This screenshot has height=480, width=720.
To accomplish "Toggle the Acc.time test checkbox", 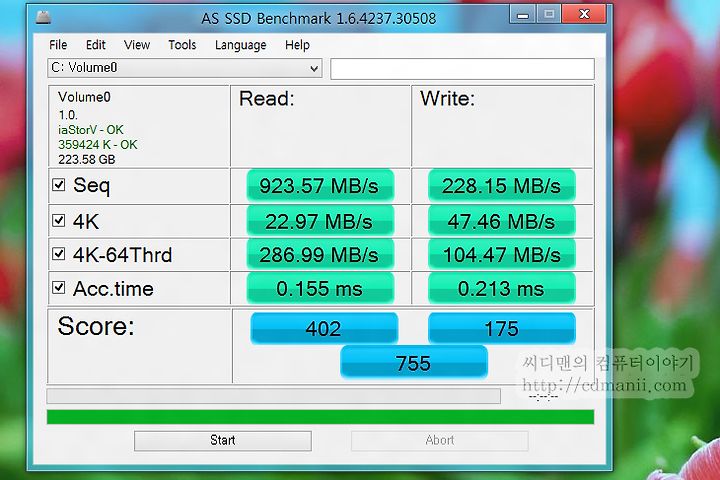I will (59, 288).
